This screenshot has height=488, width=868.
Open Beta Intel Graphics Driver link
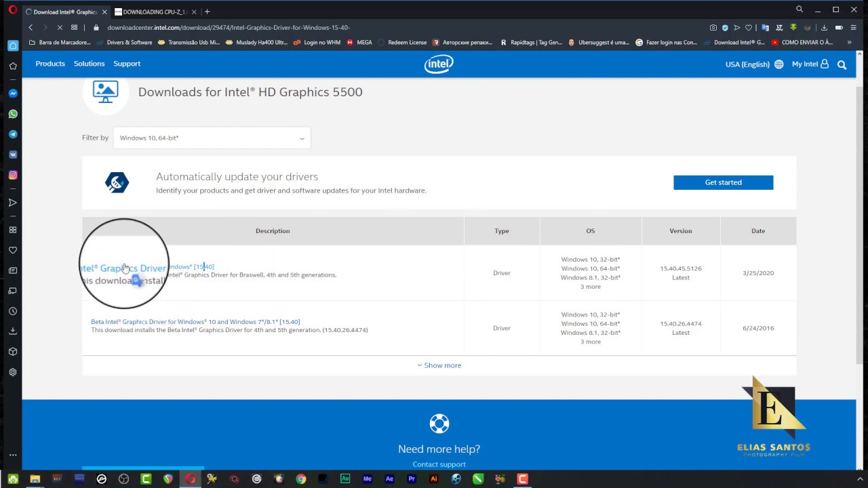[195, 322]
